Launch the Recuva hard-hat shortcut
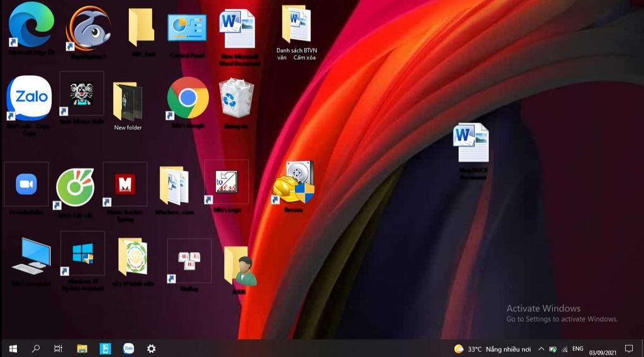Viewport: 644px width, 357px height. pos(293,182)
